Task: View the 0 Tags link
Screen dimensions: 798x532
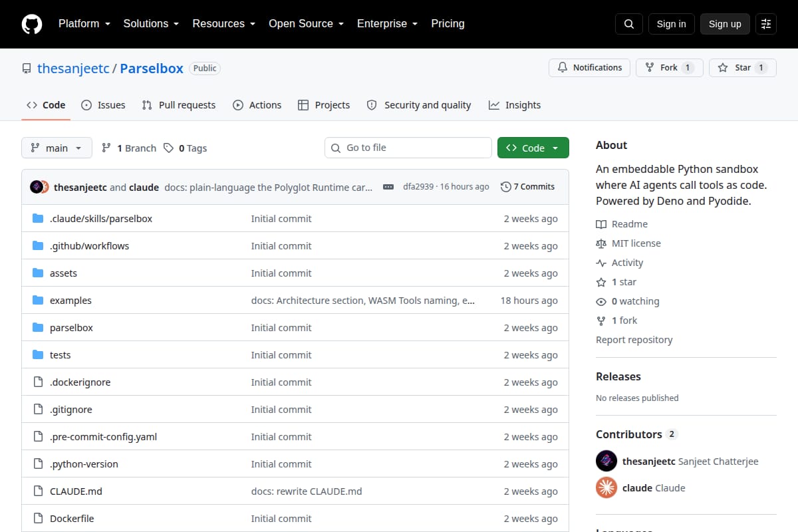Action: 186,148
